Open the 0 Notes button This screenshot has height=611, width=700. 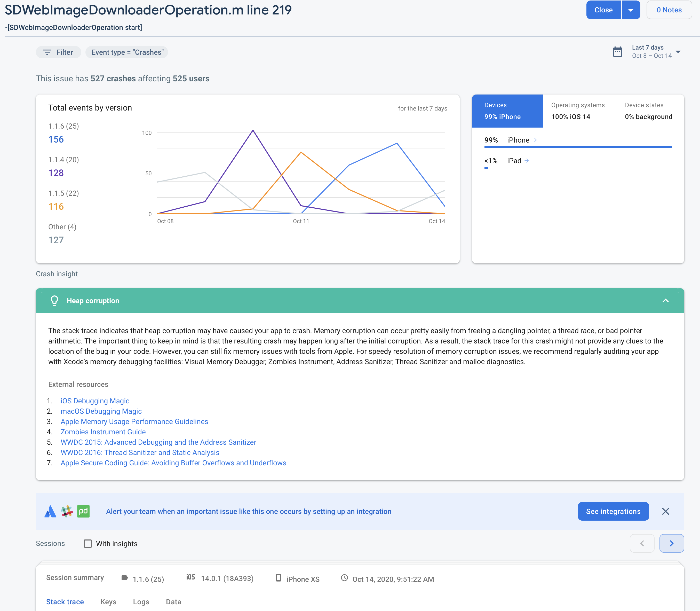(669, 10)
